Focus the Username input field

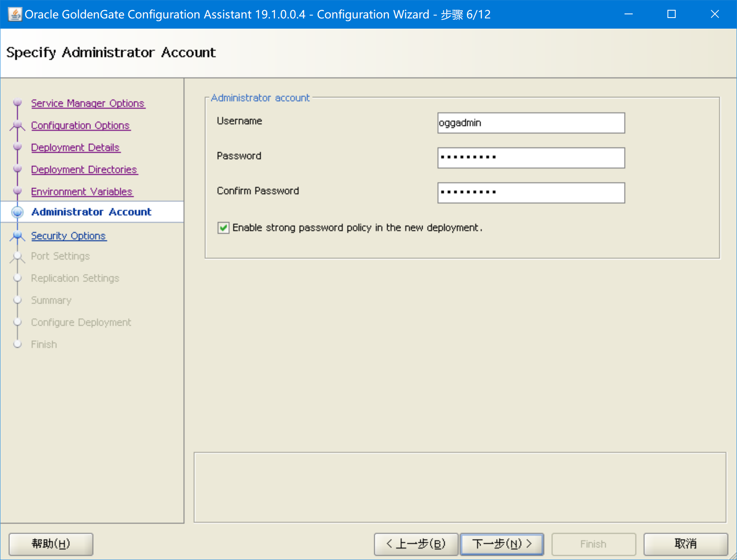pos(531,123)
